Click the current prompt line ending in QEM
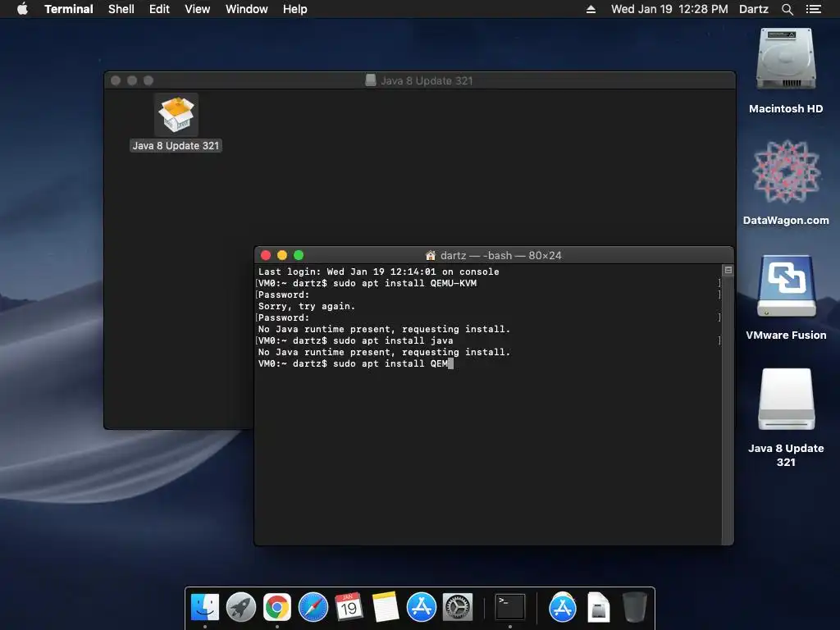Image resolution: width=840 pixels, height=630 pixels. pyautogui.click(x=355, y=363)
